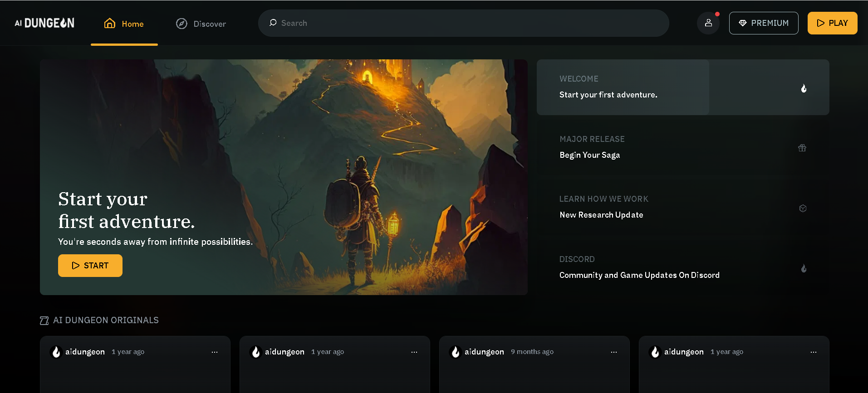Click aidungeon avatar on second card
Screen dimensions: 868x393
coord(256,352)
